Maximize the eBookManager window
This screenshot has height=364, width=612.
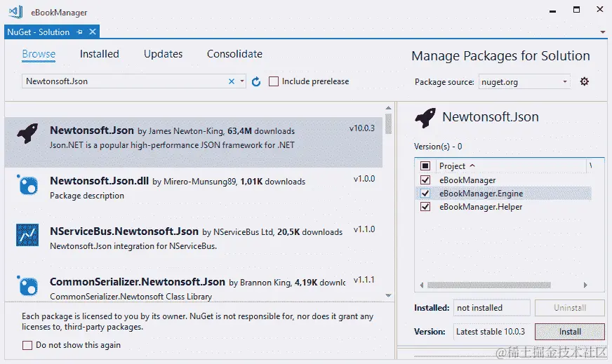point(576,9)
